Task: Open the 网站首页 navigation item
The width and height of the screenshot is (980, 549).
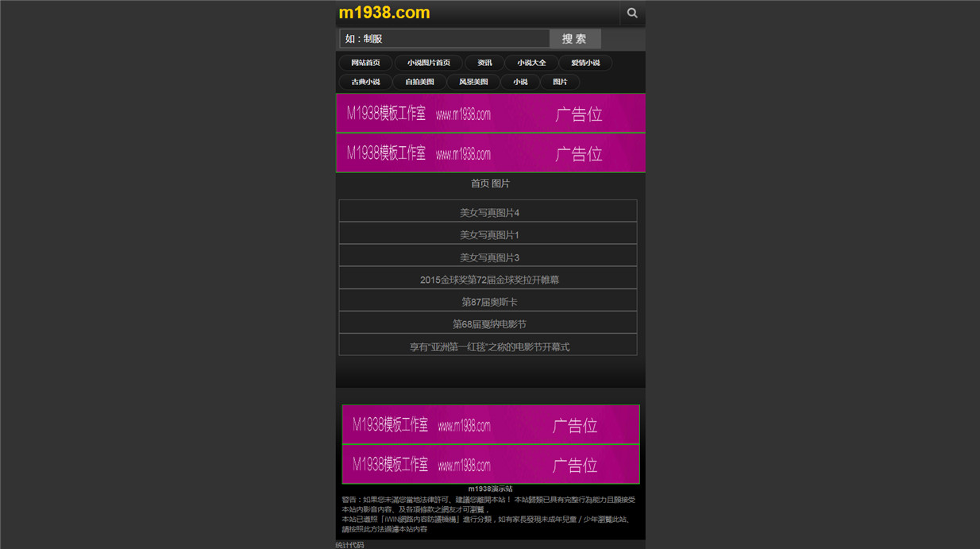Action: coord(365,63)
